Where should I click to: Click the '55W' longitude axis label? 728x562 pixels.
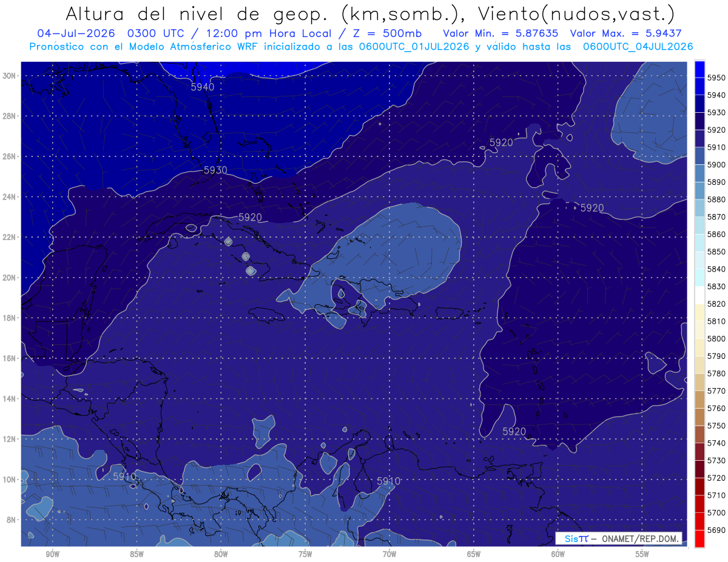point(642,554)
